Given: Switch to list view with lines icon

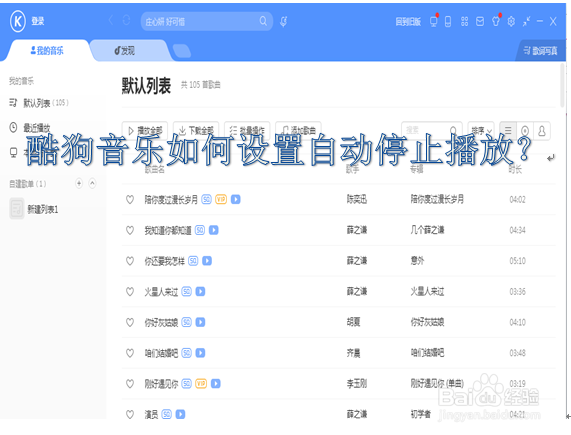Looking at the screenshot, I should click(x=508, y=130).
